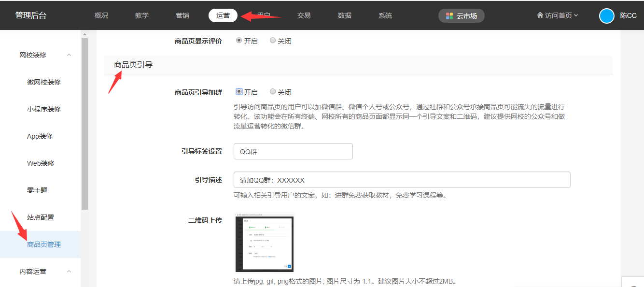
Task: Click the colorful 云市场 grid icon
Action: click(449, 16)
